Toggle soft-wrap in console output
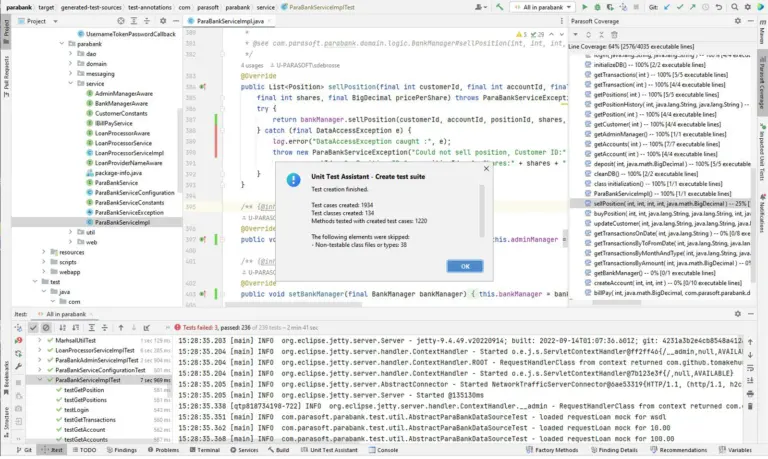This screenshot has width=768, height=459. [x=750, y=368]
